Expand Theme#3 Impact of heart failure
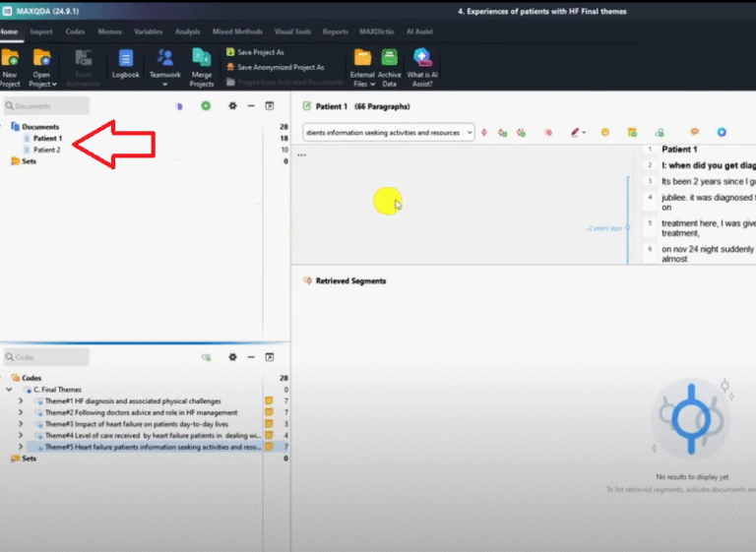This screenshot has height=552, width=756. click(x=21, y=424)
